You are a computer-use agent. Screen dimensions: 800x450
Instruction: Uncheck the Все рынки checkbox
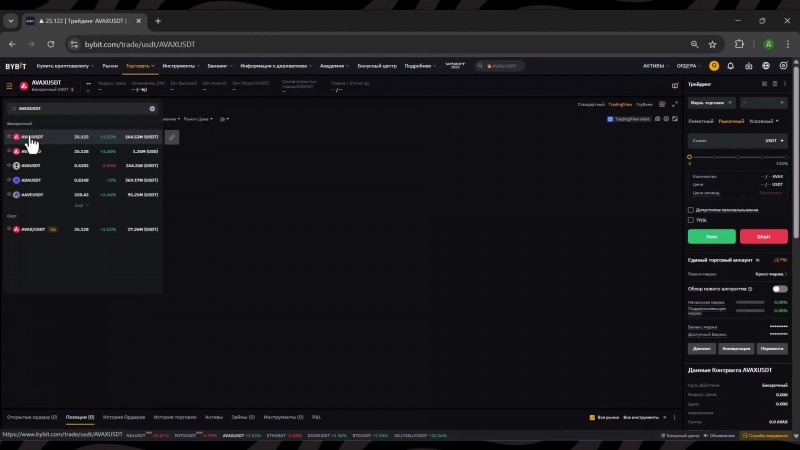(x=592, y=417)
